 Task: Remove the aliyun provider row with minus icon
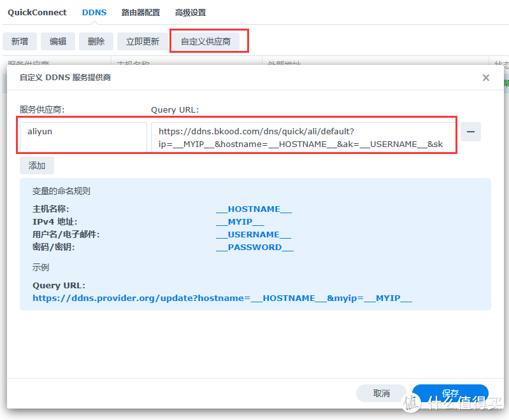(471, 132)
